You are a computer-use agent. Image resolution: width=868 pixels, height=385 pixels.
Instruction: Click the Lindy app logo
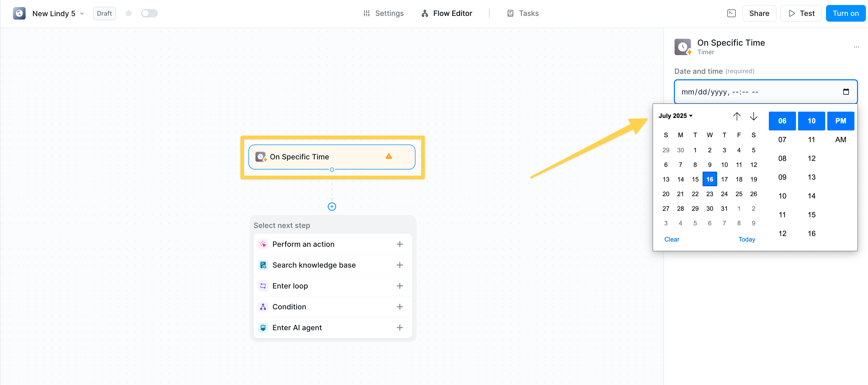click(x=19, y=13)
